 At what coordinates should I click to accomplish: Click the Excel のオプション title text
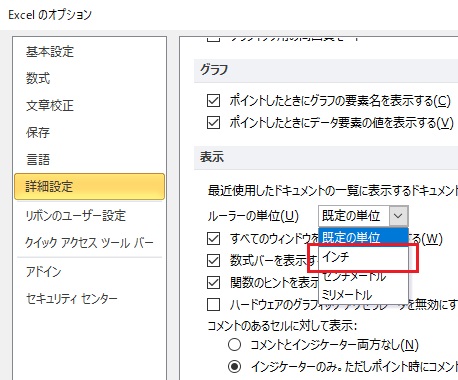[50, 15]
